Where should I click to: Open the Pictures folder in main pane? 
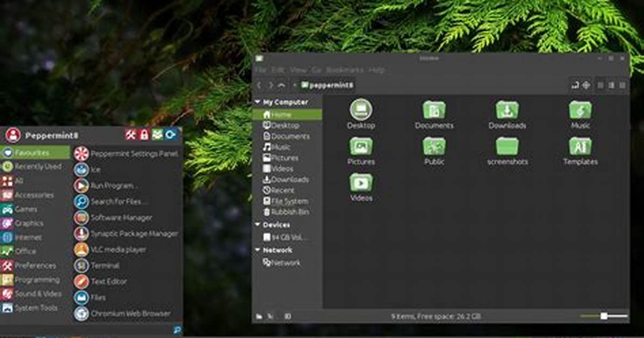coord(361,151)
